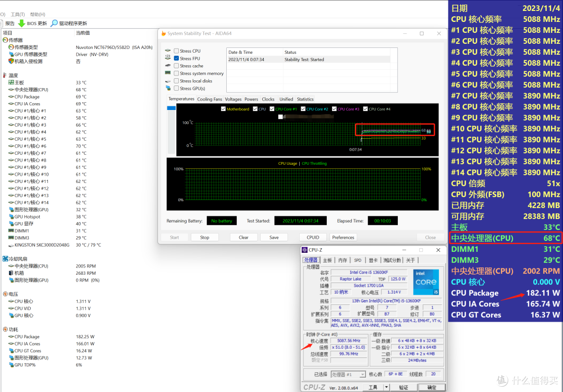
Task: Click the Intel Core logo in CPU-Z
Action: [426, 282]
